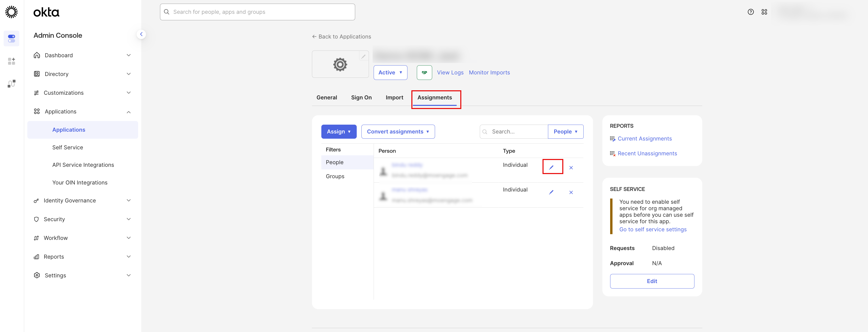Screen dimensions: 868x332
Task: Switch to the Sign On tab
Action: (361, 97)
